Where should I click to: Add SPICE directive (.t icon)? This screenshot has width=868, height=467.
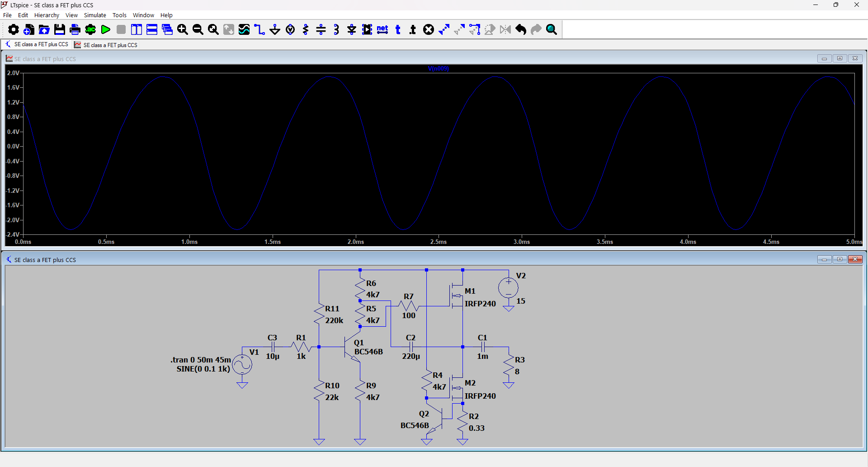coord(413,30)
